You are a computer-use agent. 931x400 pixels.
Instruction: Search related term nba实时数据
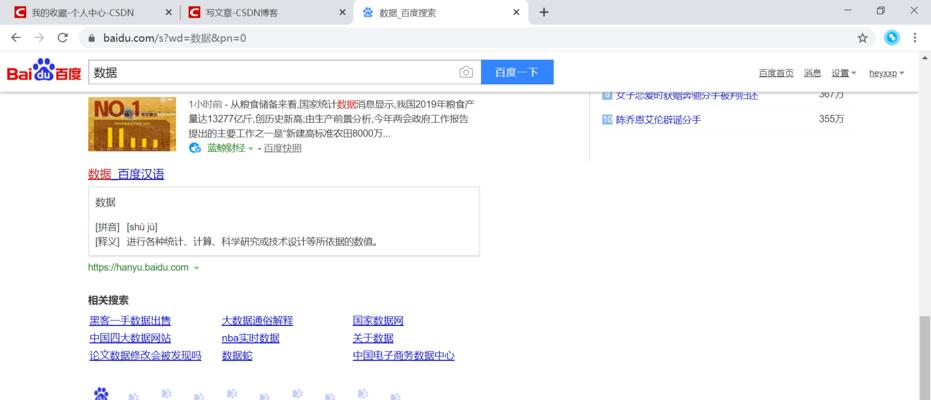coord(251,338)
